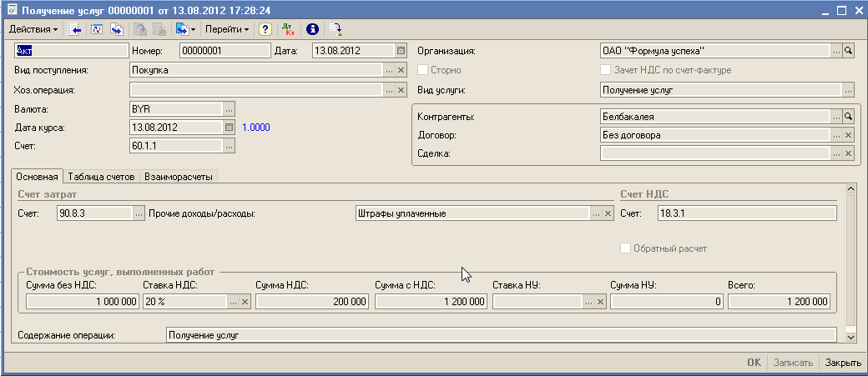The image size is (868, 376).
Task: Open the Перейти menu
Action: click(x=227, y=28)
